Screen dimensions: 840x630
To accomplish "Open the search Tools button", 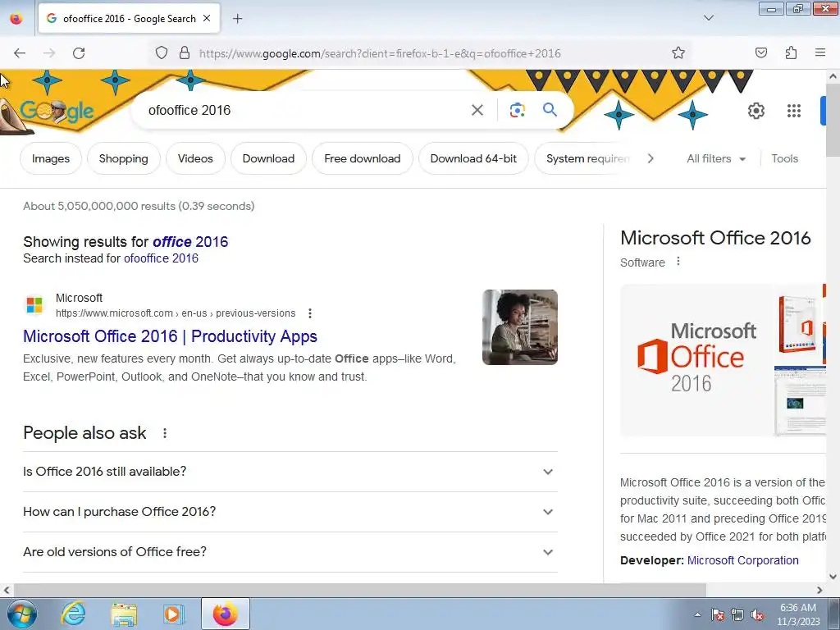I will click(785, 158).
